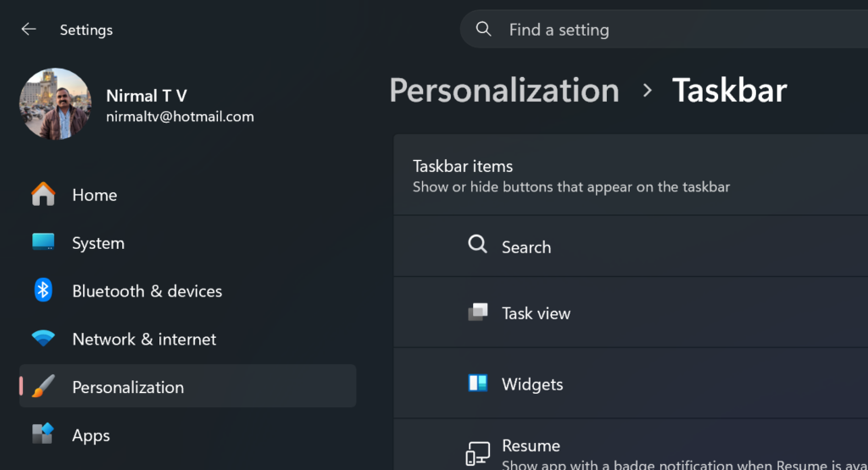
Task: Click in the Find a setting field
Action: [664, 29]
